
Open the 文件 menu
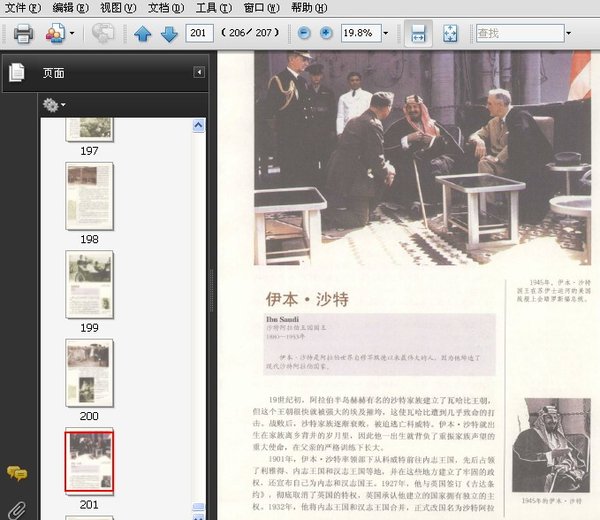click(23, 7)
